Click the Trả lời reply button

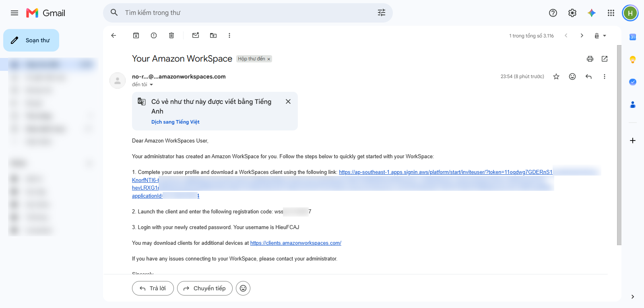pyautogui.click(x=153, y=288)
